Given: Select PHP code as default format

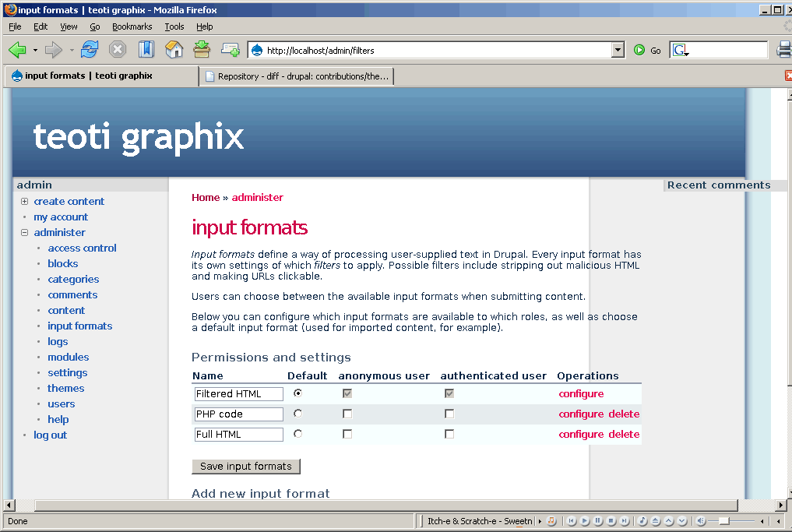Looking at the screenshot, I should point(297,414).
